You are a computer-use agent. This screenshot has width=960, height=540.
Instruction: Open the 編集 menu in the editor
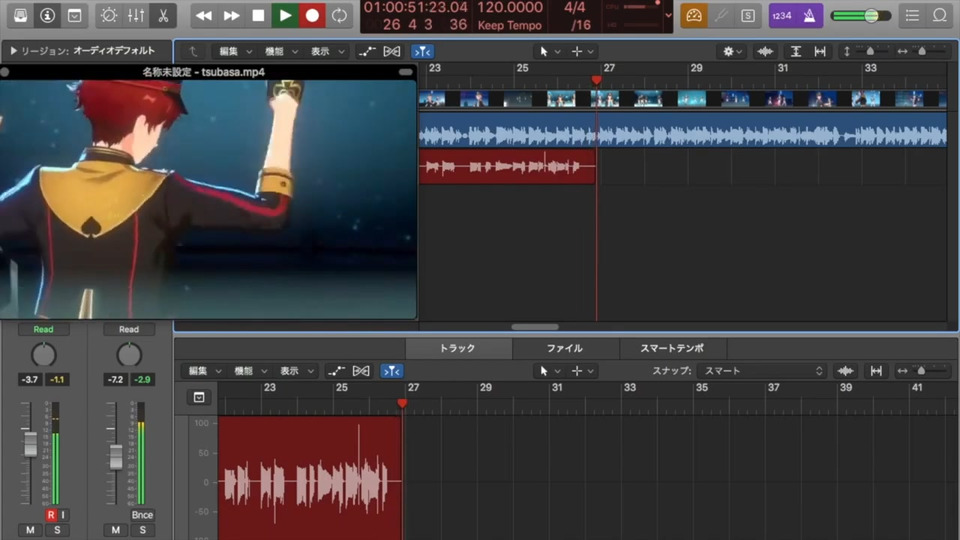[x=204, y=371]
